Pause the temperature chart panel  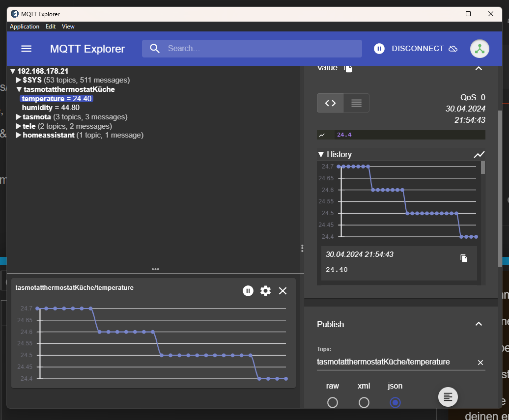point(248,291)
